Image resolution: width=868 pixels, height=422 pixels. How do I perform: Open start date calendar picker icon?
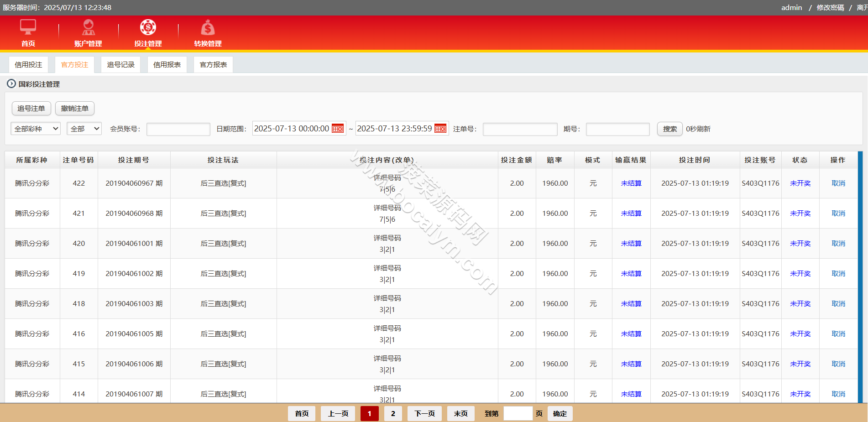click(338, 129)
